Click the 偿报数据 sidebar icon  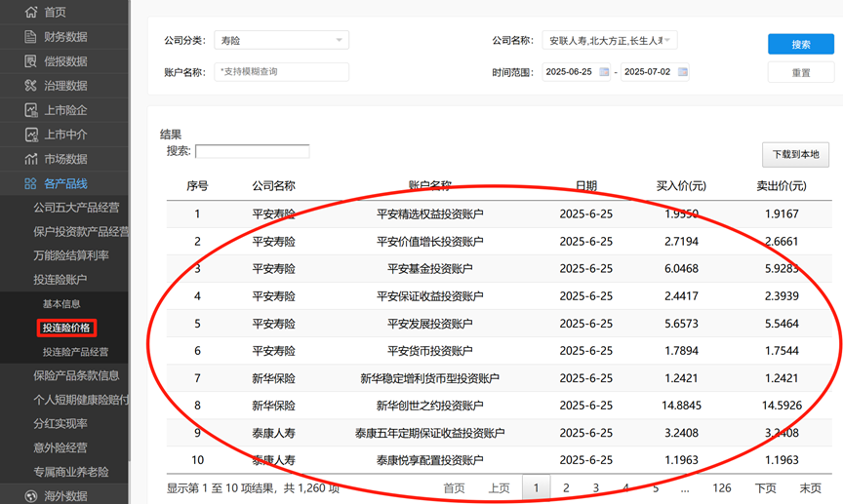pos(30,61)
